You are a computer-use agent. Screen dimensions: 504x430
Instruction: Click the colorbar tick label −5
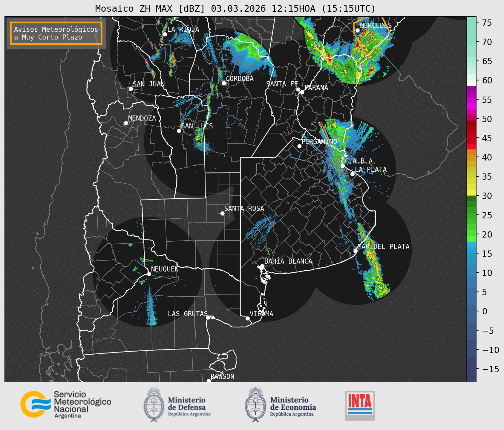pos(488,330)
